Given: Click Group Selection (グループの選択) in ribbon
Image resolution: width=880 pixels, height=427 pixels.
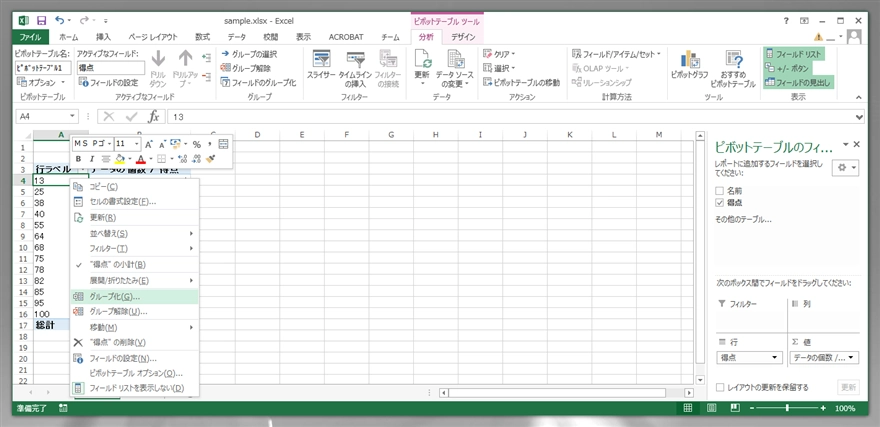Looking at the screenshot, I should (249, 54).
